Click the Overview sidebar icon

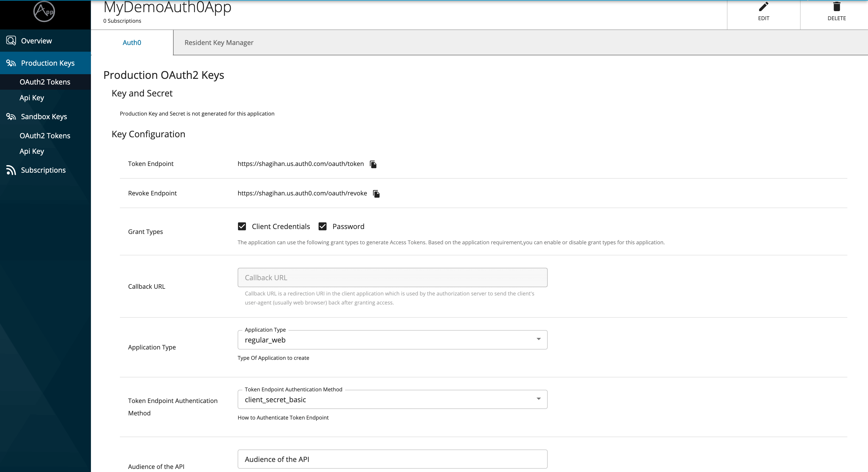click(x=11, y=41)
